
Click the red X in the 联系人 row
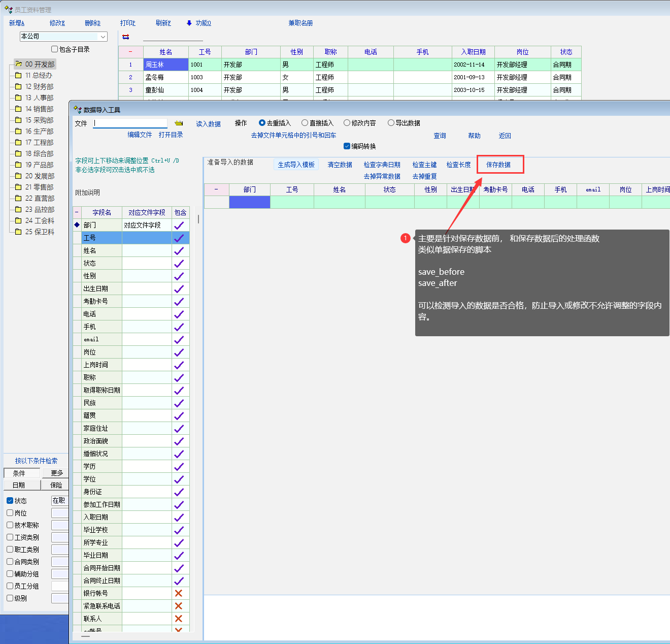[179, 619]
